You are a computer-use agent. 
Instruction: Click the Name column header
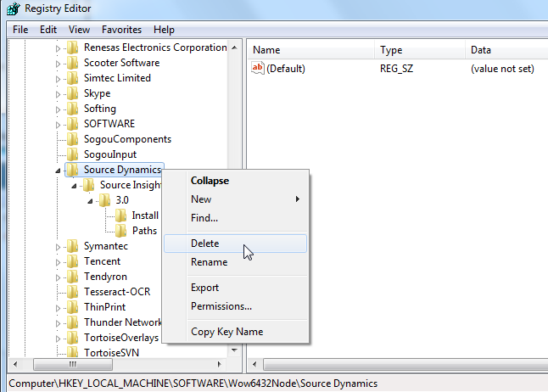click(x=311, y=50)
